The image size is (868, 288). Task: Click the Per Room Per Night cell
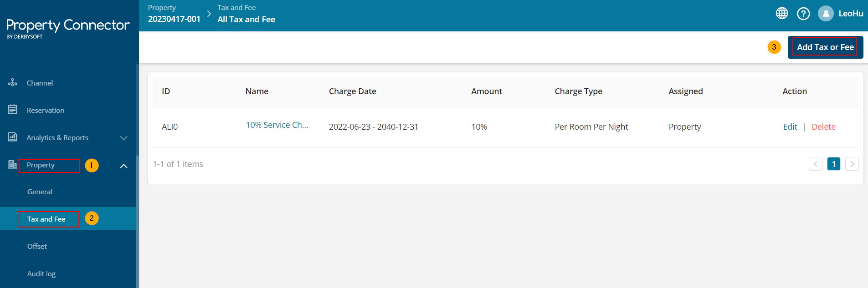[591, 127]
